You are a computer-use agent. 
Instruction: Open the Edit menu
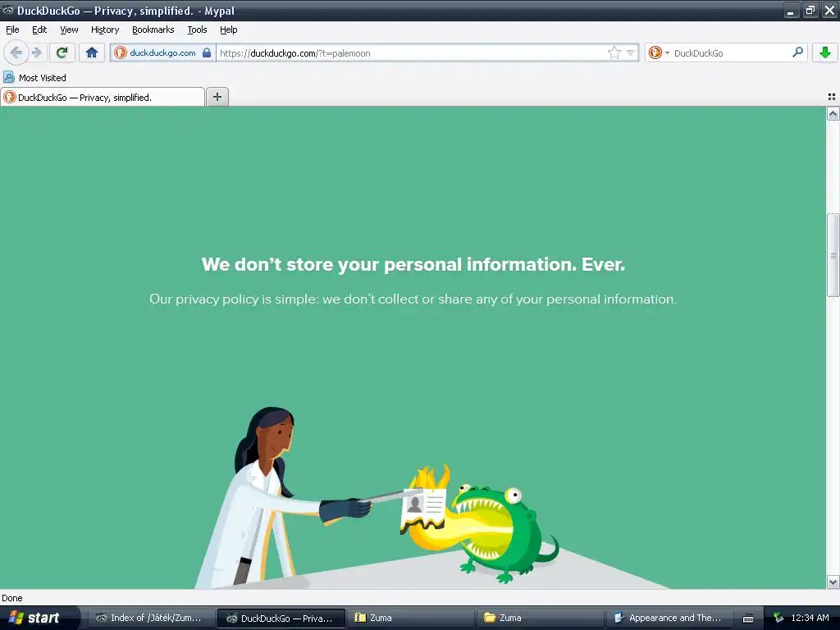39,30
